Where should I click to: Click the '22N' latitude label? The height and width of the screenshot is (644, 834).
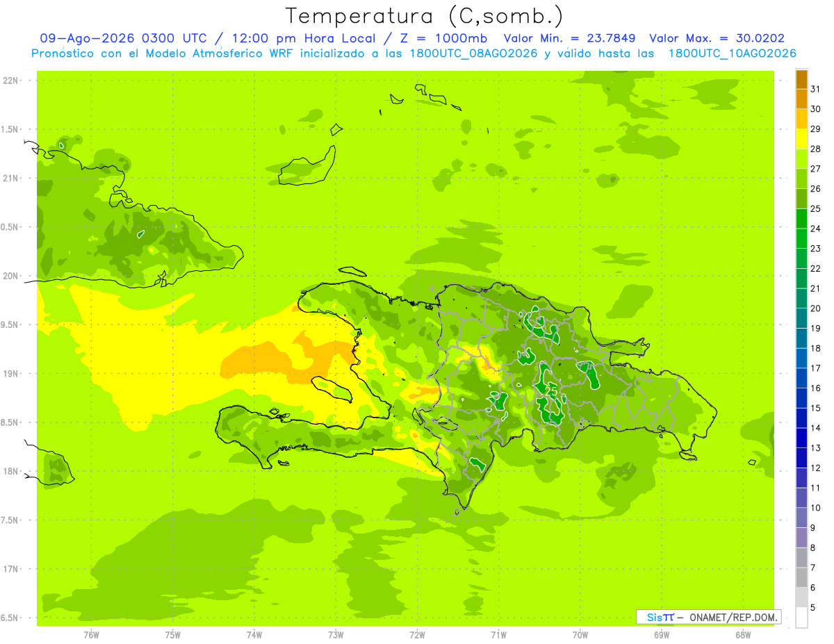[12, 81]
